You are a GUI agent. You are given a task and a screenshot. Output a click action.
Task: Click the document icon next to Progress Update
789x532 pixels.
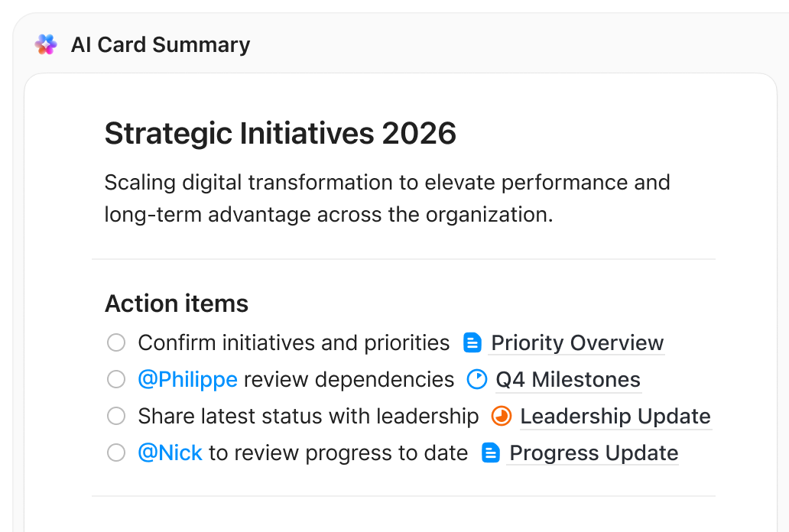pyautogui.click(x=490, y=453)
